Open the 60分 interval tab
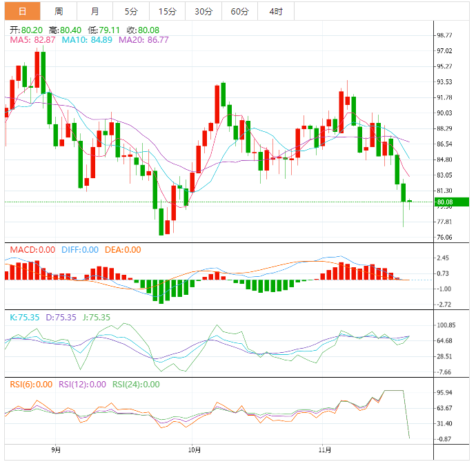The image size is (476, 464). (x=239, y=11)
